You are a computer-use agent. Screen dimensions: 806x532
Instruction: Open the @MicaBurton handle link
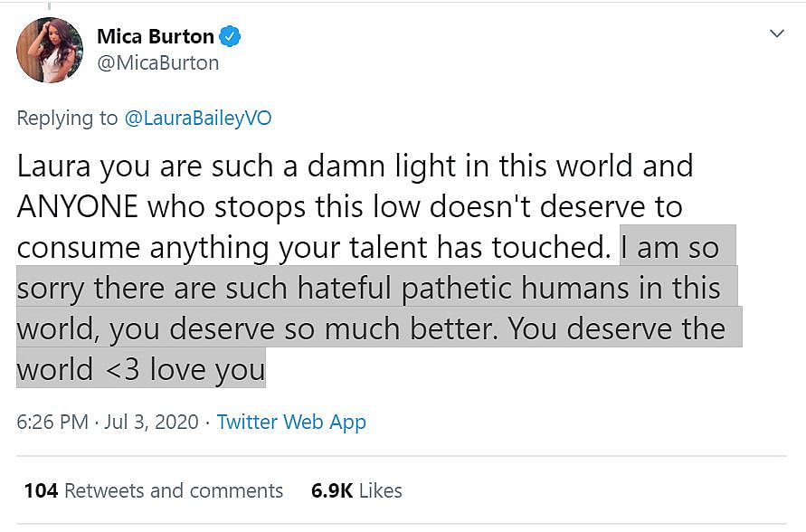pos(157,63)
